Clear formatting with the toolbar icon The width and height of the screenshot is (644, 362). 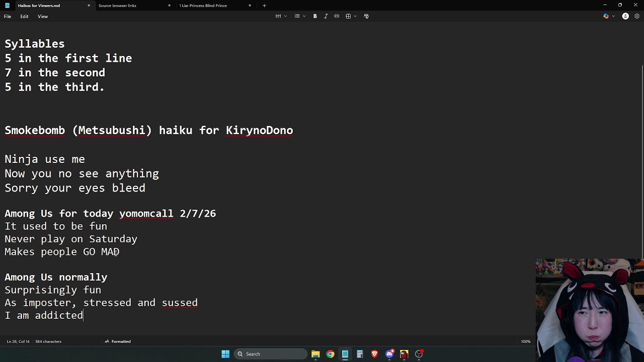coord(366,16)
